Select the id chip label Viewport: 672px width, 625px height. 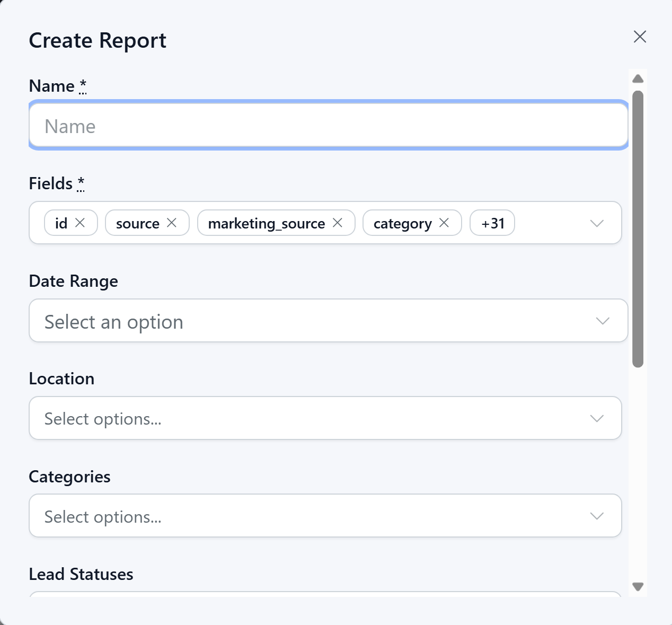click(x=61, y=224)
